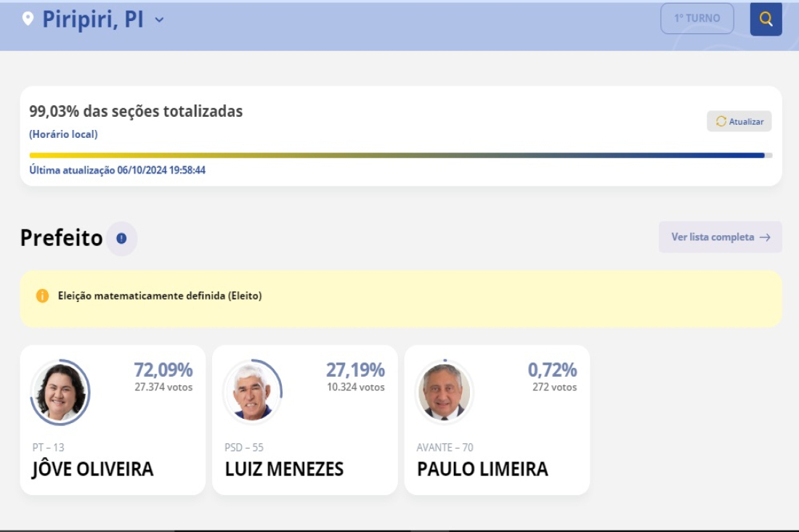Expand the Piripiri, PI city chevron
Screen dimensions: 799x532
point(160,20)
